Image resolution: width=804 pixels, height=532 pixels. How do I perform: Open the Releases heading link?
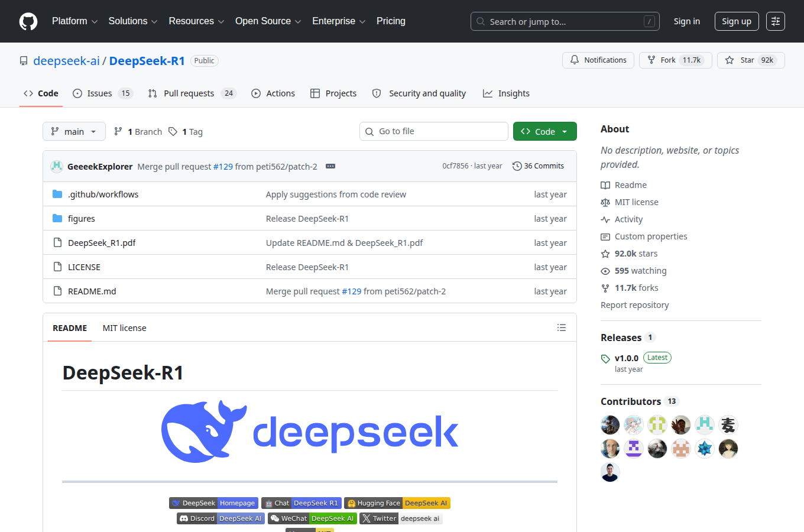(628, 338)
